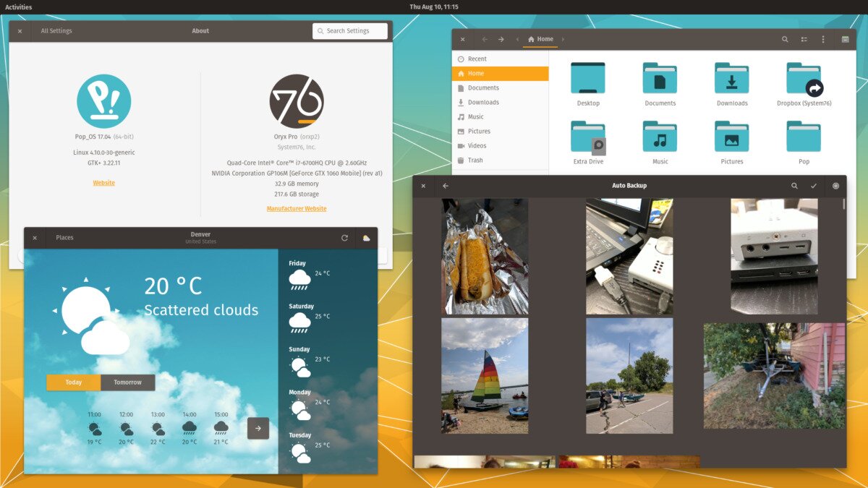The image size is (868, 488).
Task: Select Videos in Files sidebar
Action: point(501,146)
